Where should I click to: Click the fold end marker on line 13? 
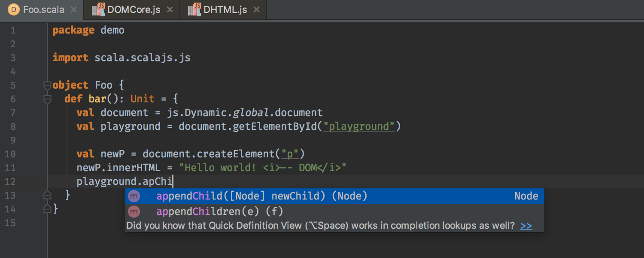(x=47, y=195)
